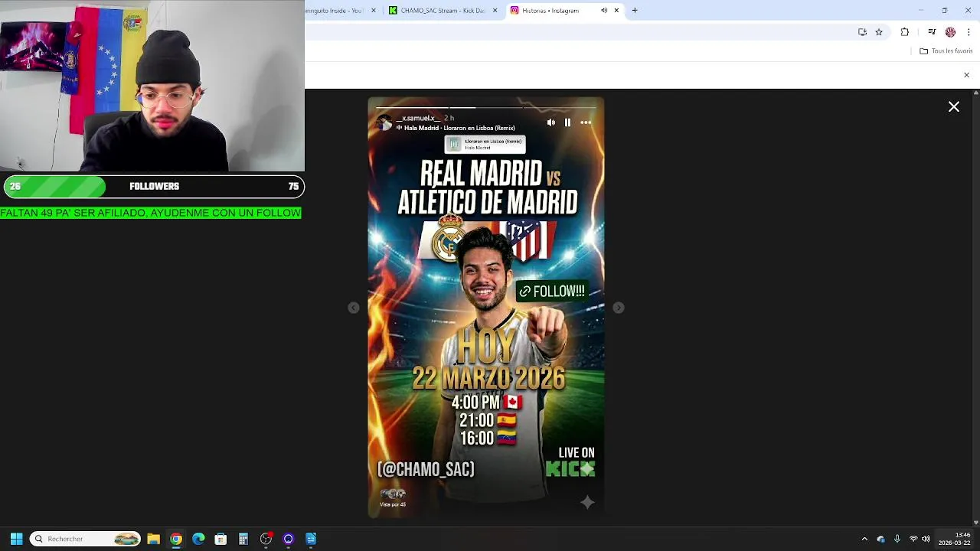Click the sparkle icon in the story corner
The width and height of the screenshot is (980, 551).
pyautogui.click(x=587, y=502)
